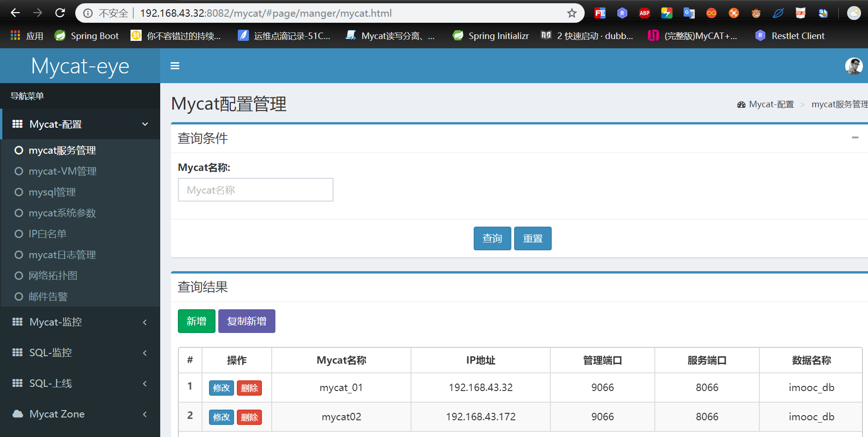Viewport: 868px width, 437px height.
Task: Select mycat日志管理 in sidebar
Action: coord(62,255)
